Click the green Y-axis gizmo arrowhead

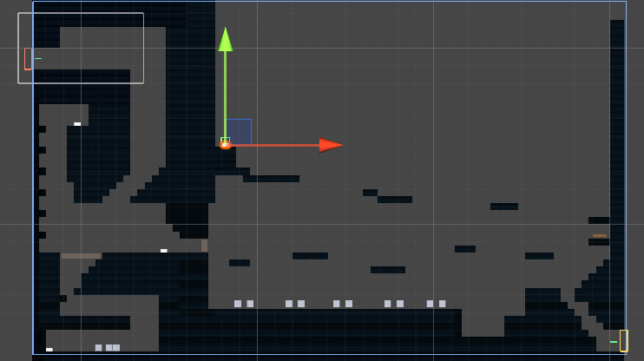tap(225, 40)
